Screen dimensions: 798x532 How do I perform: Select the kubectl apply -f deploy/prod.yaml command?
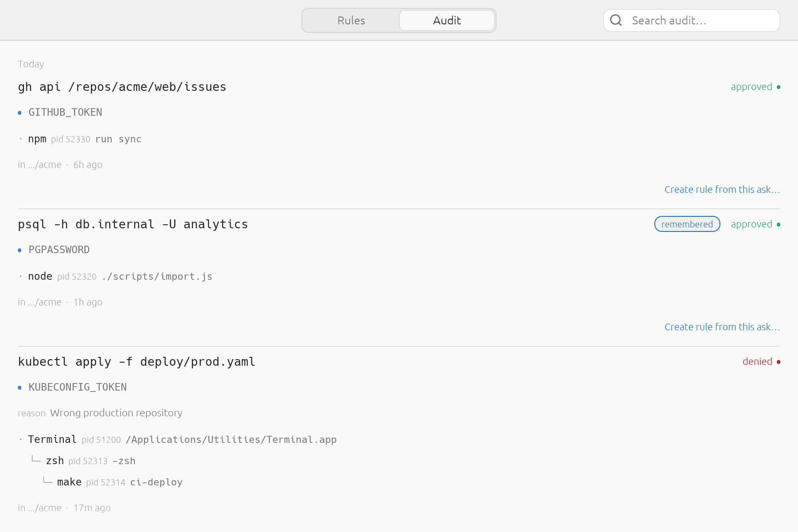coord(137,362)
